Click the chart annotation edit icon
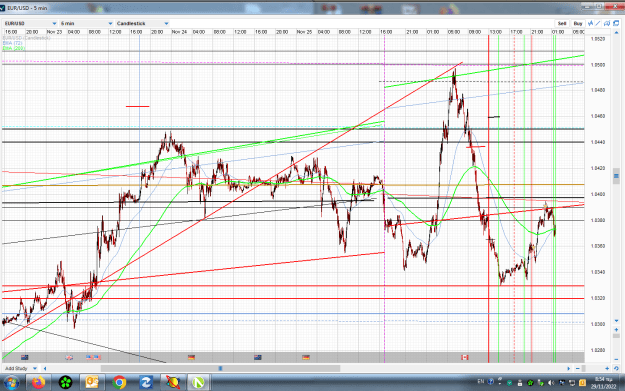The height and width of the screenshot is (391, 625). tap(607, 24)
